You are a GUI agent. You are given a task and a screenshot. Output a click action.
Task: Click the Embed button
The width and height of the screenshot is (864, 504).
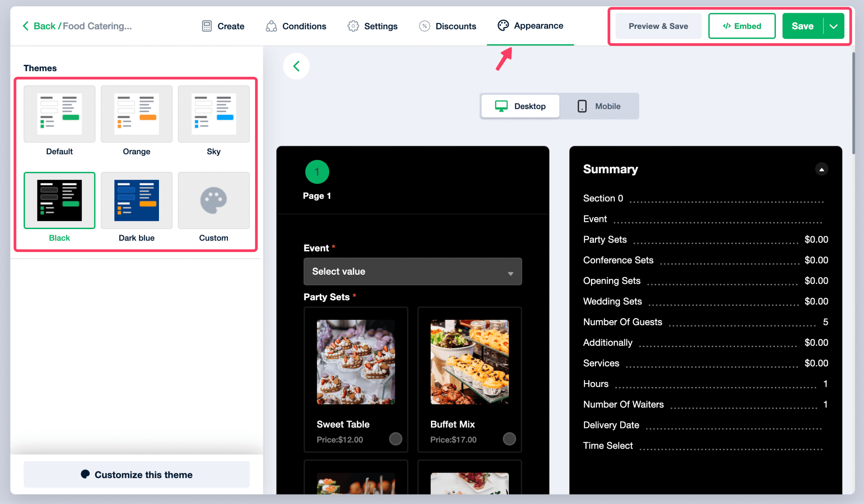742,26
